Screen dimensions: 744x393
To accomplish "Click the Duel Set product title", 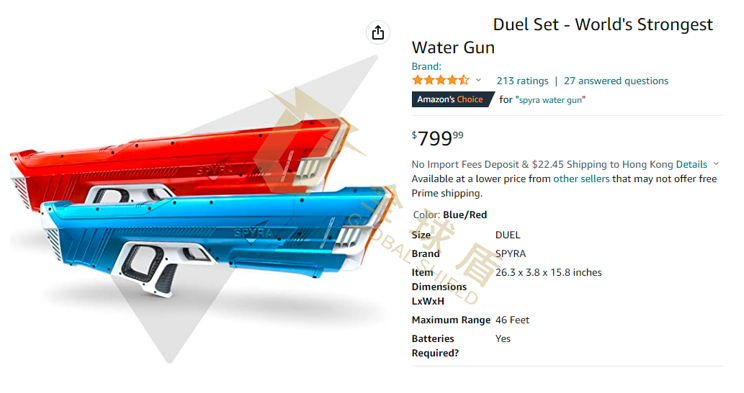I will point(562,36).
